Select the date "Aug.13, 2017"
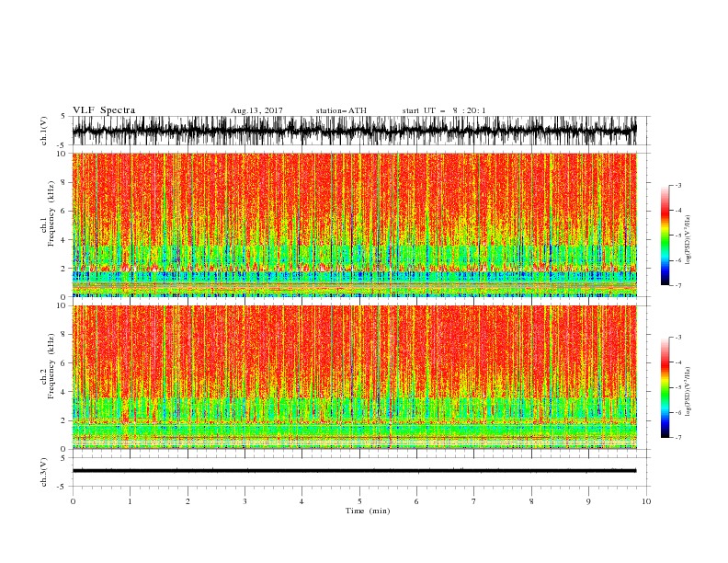This screenshot has width=728, height=563. point(256,110)
